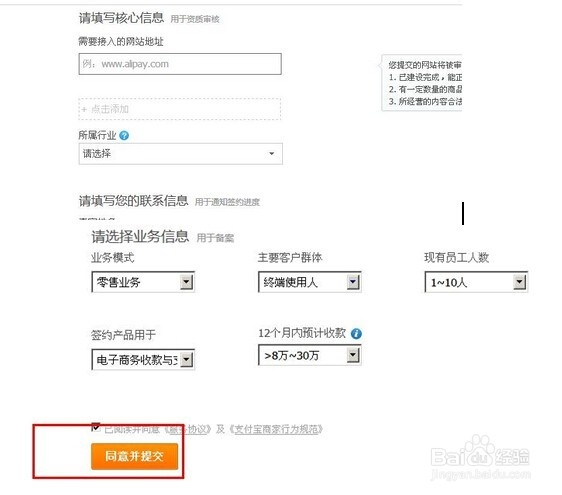Open the 12个月内预计收款 dropdown
This screenshot has width=562, height=495.
click(x=310, y=355)
